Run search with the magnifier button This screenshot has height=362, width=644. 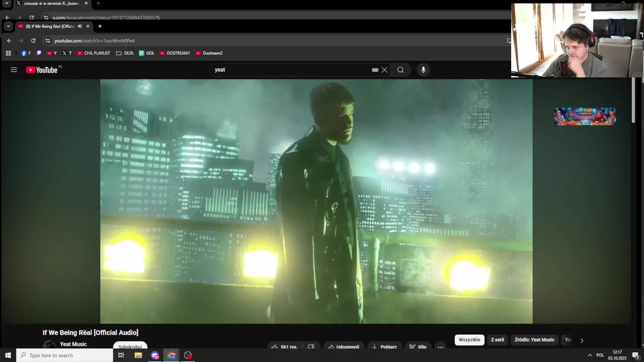coord(400,70)
